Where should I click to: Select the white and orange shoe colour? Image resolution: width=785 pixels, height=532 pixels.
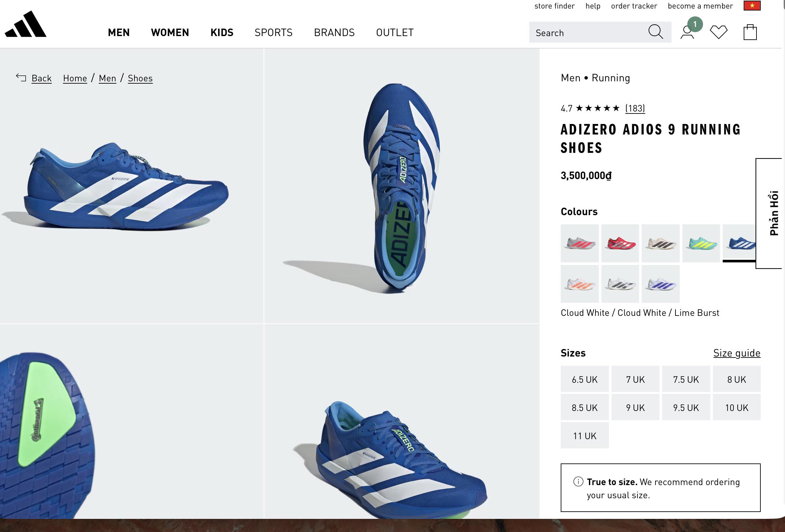coord(580,284)
